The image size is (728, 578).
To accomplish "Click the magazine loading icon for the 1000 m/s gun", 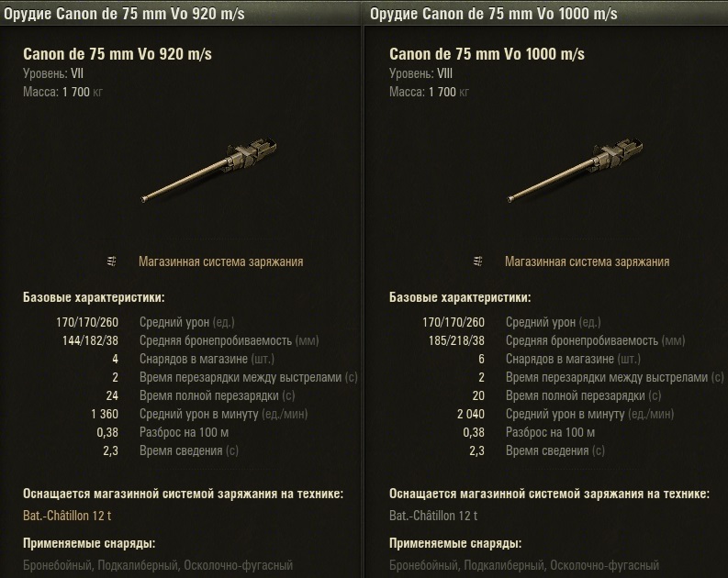I will point(478,261).
